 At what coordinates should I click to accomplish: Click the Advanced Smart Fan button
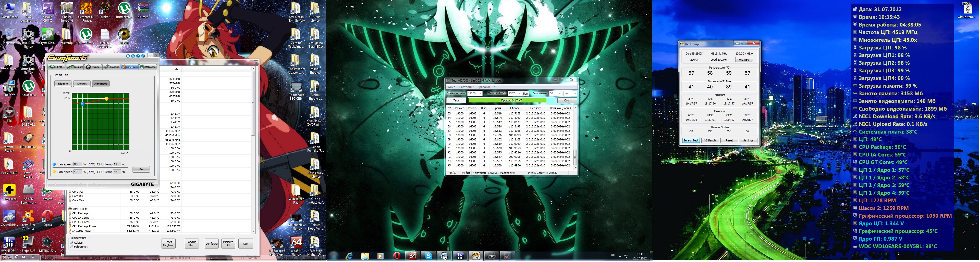click(101, 84)
